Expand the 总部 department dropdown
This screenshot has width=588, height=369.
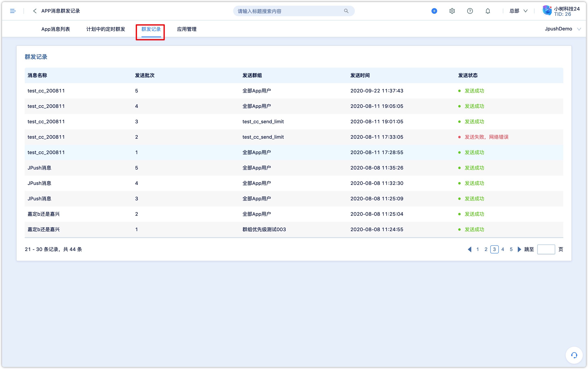[x=518, y=11]
